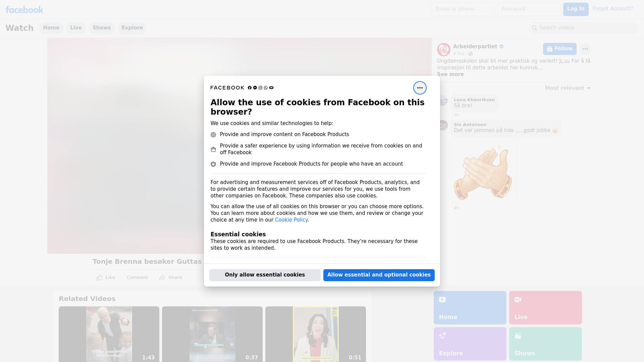This screenshot has width=644, height=362.
Task: Follow the Arbeiderpartiet page
Action: pos(560,49)
